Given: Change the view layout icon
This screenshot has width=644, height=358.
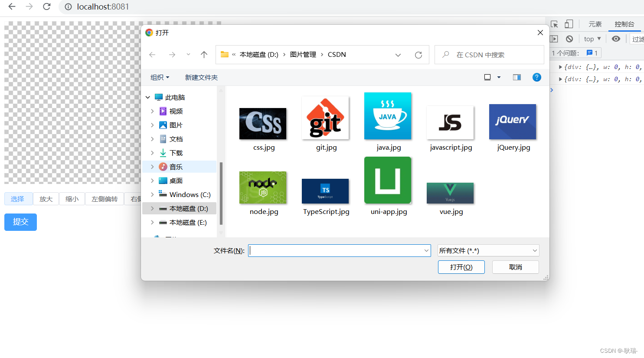Looking at the screenshot, I should 487,77.
